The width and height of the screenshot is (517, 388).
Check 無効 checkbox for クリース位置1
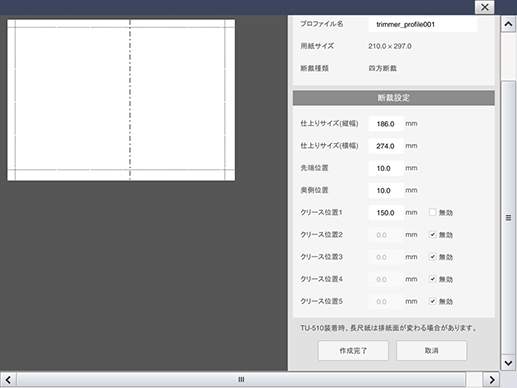coord(432,212)
